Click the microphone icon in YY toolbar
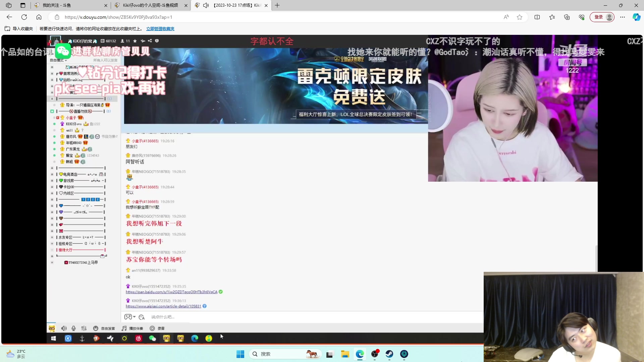644x362 pixels. [x=74, y=328]
